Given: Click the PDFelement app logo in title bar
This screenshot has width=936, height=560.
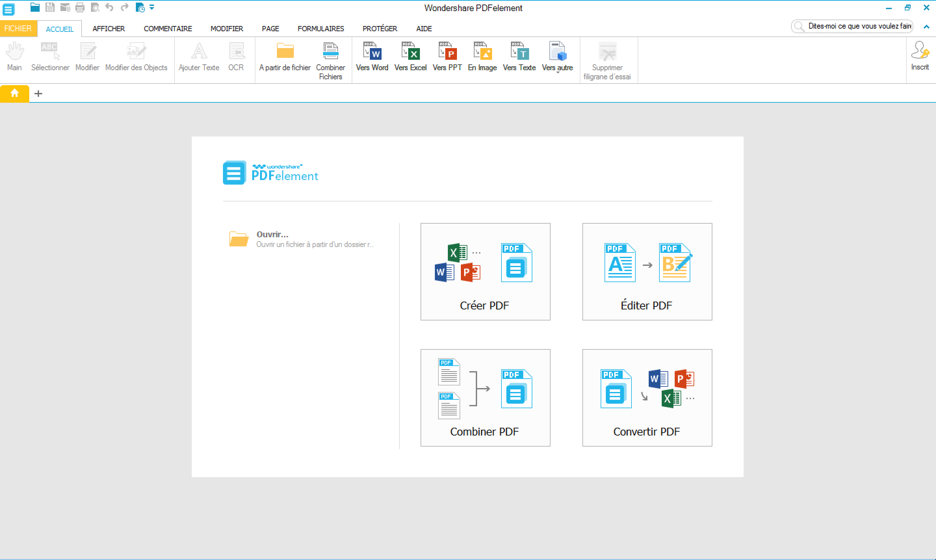Looking at the screenshot, I should 8,9.
